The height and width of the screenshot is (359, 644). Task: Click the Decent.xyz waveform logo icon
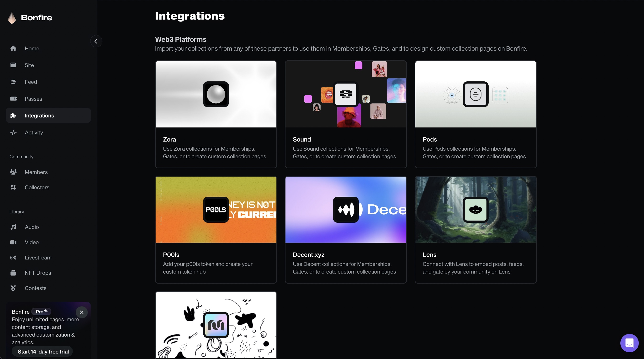pos(345,210)
